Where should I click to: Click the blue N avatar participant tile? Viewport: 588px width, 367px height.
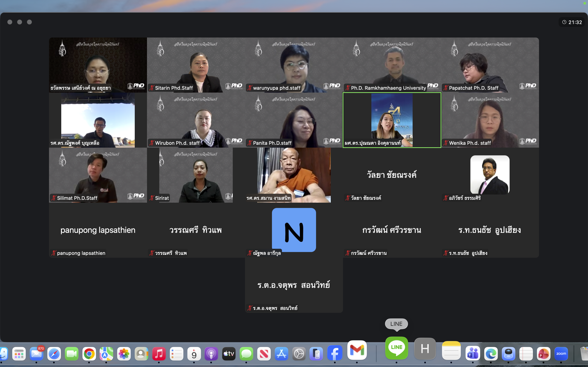294,230
